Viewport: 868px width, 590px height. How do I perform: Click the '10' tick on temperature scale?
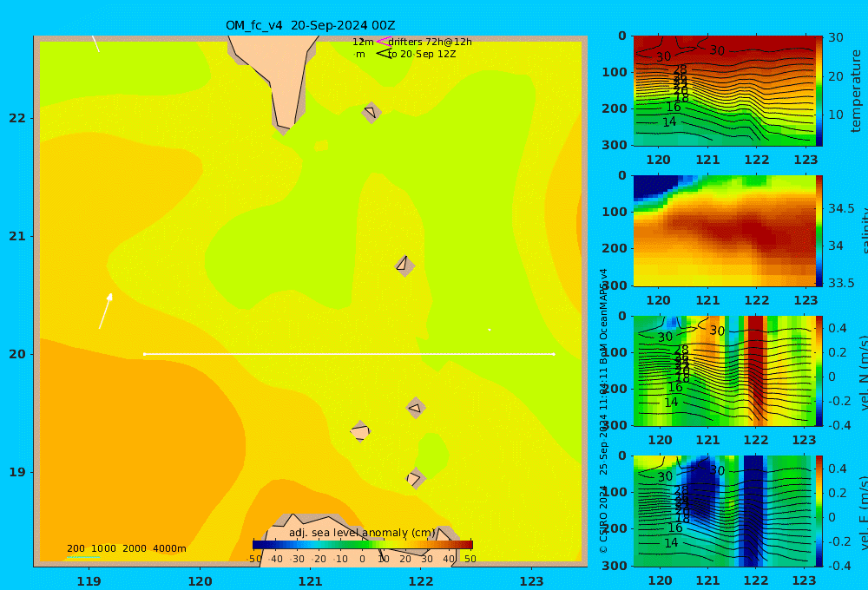tap(835, 115)
